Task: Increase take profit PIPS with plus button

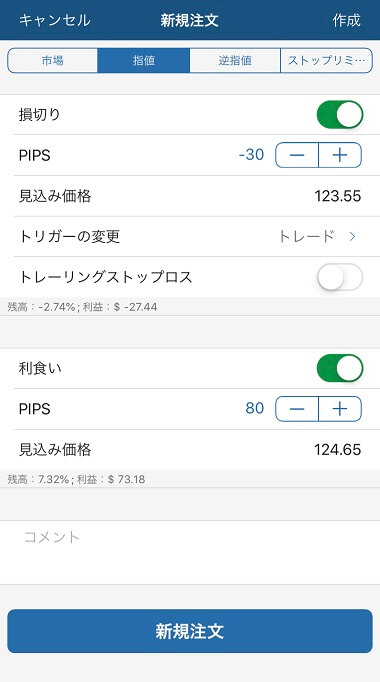Action: tap(340, 409)
